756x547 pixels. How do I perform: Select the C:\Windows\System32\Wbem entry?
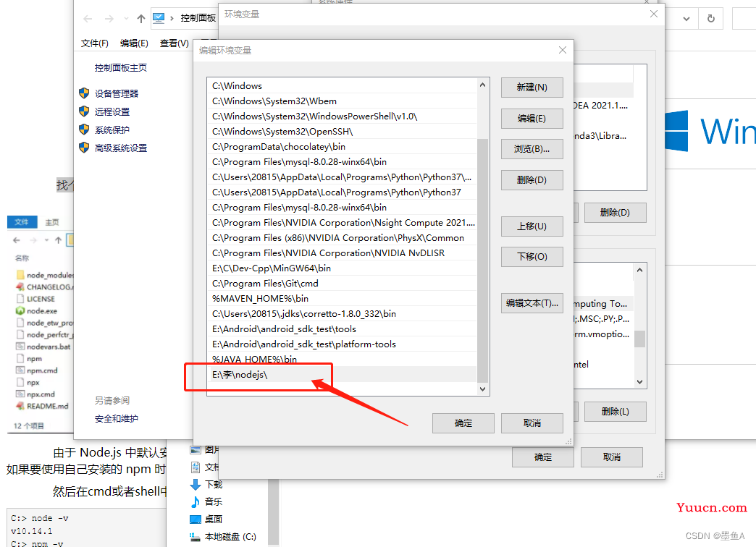[342, 101]
